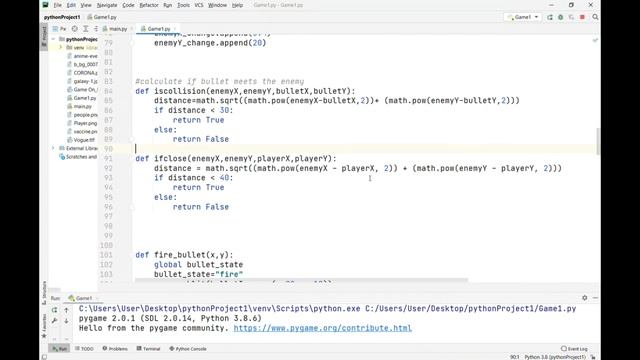Select the CORONA file in project tree
The width and height of the screenshot is (640, 360).
(x=82, y=73)
